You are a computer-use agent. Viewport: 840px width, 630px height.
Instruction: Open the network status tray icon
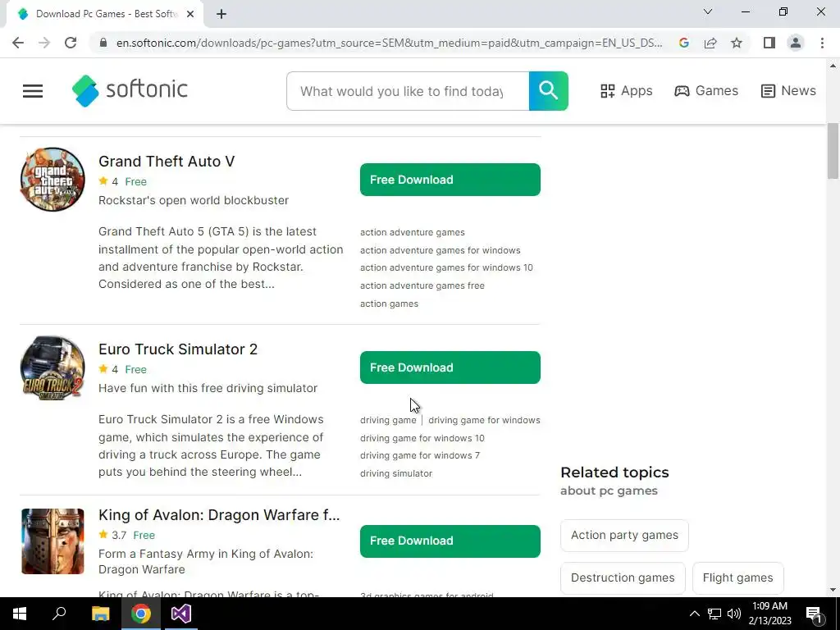click(x=714, y=614)
